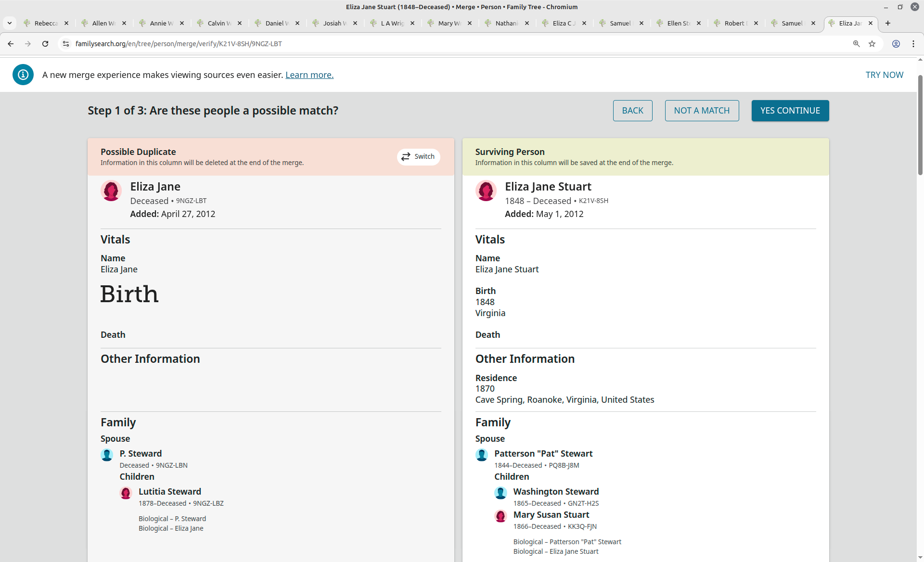Open the Chromium profile icon
924x562 pixels.
click(x=896, y=44)
